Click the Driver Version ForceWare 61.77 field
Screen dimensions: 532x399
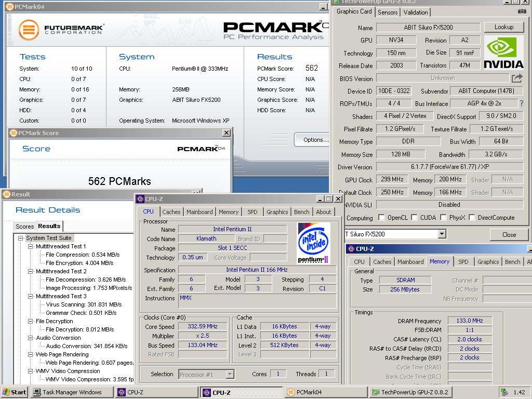(449, 167)
